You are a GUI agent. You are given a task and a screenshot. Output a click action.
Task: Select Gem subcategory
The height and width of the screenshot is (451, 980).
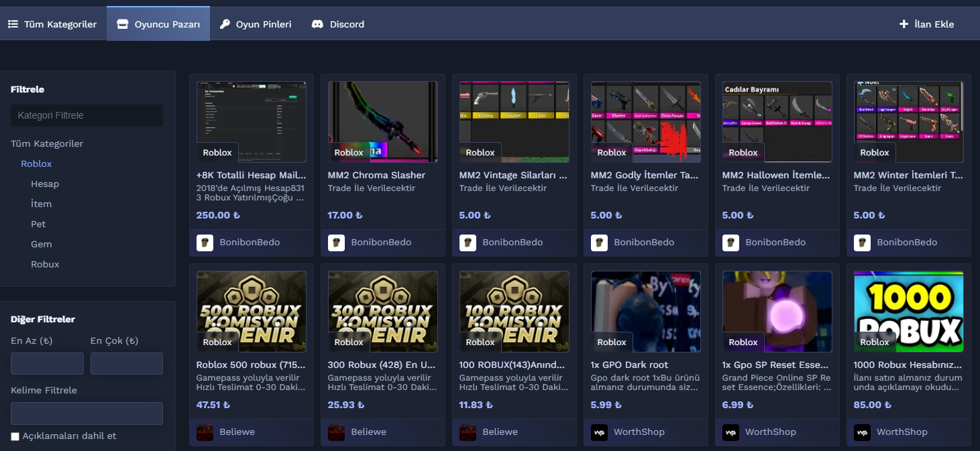coord(42,244)
